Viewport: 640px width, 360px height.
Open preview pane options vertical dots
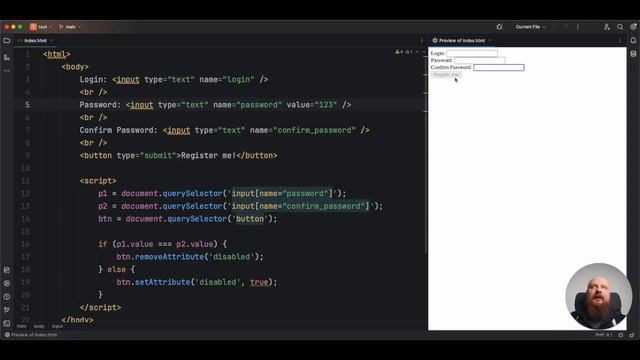pyautogui.click(x=620, y=40)
